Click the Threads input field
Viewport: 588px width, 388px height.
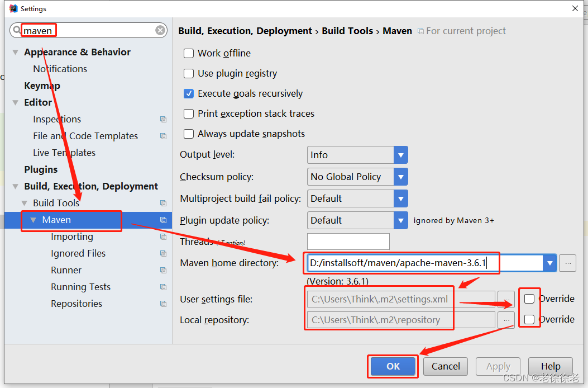(348, 242)
